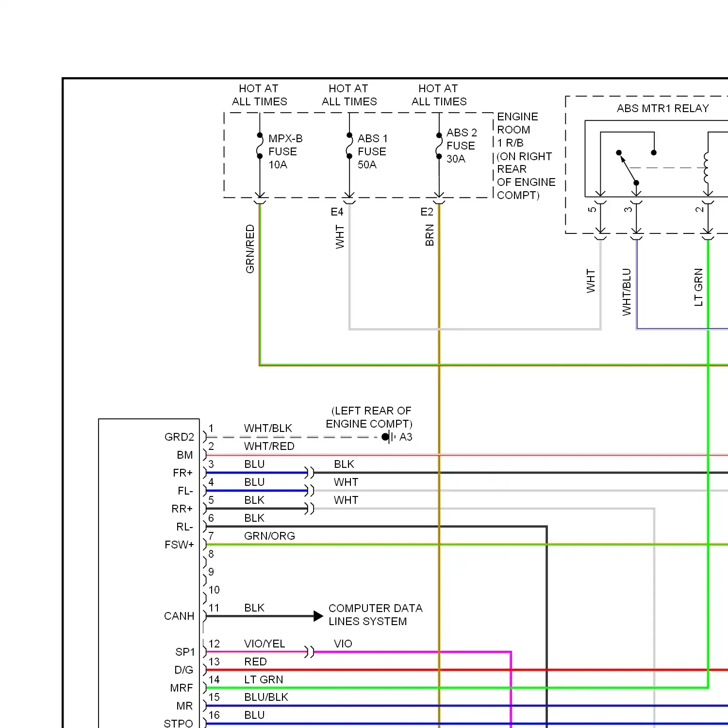Click the BLK label right of pin 3 splice

click(x=344, y=464)
